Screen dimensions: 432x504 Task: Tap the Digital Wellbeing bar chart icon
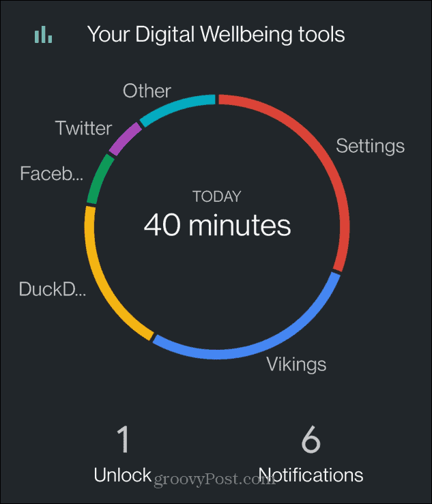[x=43, y=34]
